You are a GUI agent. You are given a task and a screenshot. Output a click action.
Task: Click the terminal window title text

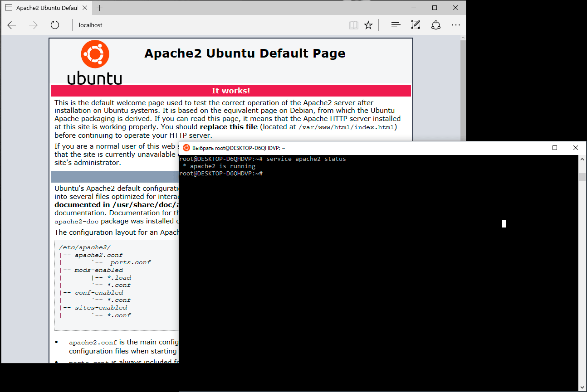click(x=239, y=148)
